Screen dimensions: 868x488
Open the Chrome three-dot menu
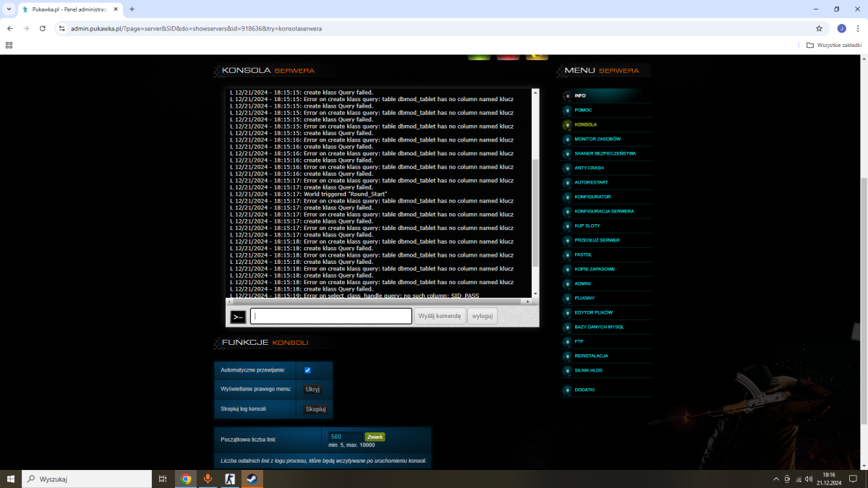point(858,28)
